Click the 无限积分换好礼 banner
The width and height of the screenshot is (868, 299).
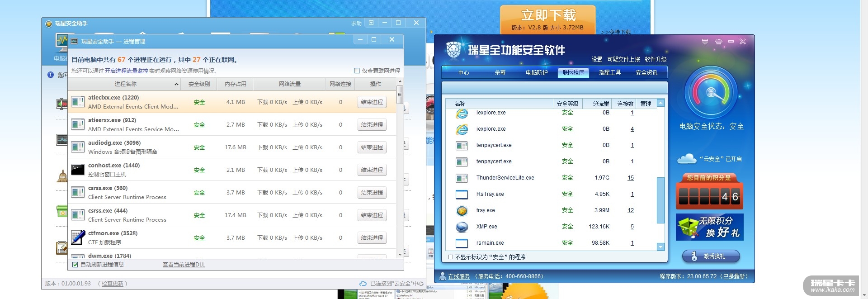[x=710, y=227]
